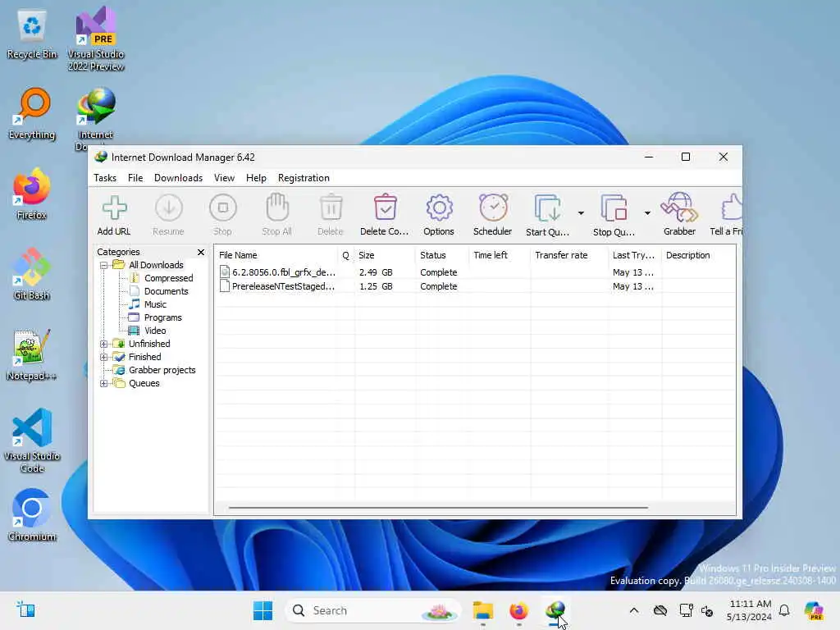
Task: Sort by the Time left column
Action: (500, 255)
